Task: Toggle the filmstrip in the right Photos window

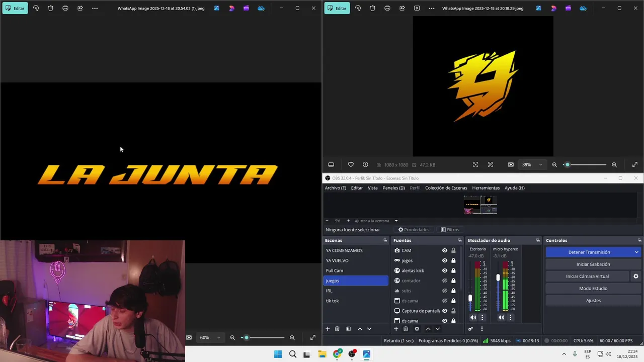Action: pyautogui.click(x=331, y=164)
